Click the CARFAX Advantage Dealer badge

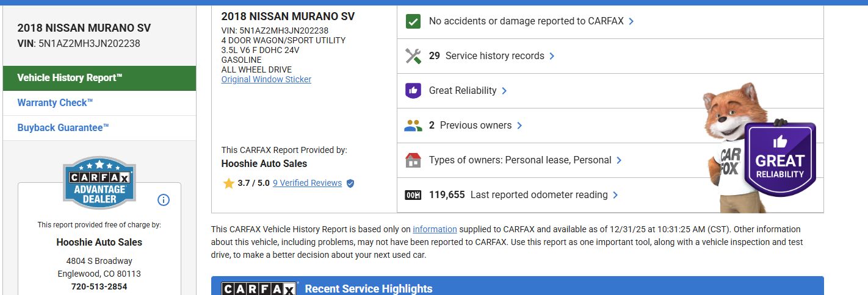(99, 183)
